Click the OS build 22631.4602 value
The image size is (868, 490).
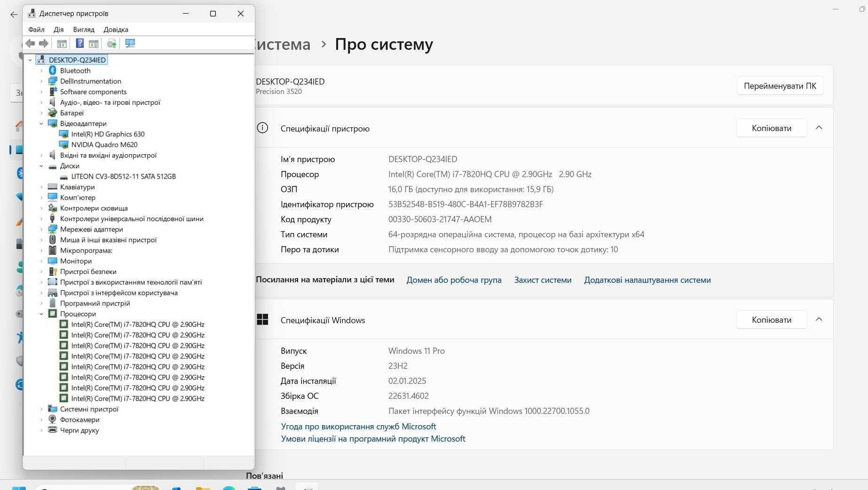pos(408,396)
